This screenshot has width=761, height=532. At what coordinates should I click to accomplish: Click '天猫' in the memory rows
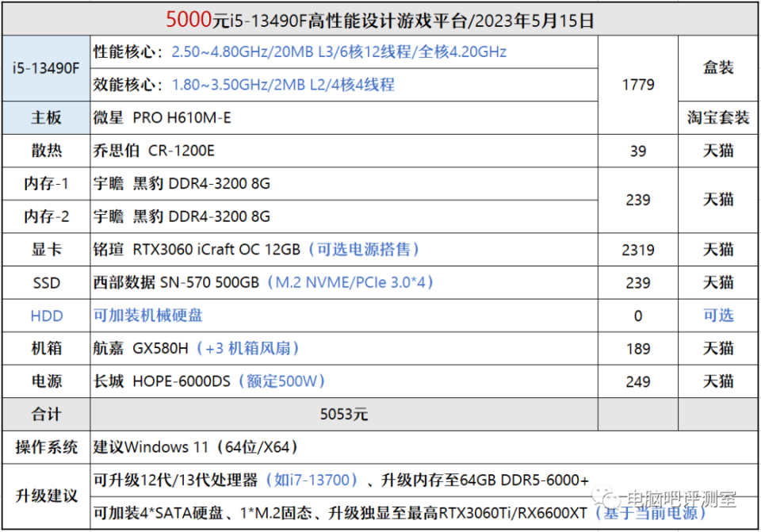click(x=718, y=200)
